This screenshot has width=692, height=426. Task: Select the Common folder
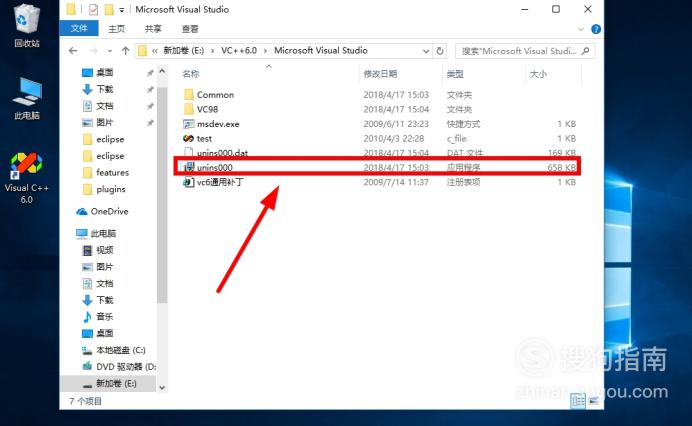pos(215,95)
